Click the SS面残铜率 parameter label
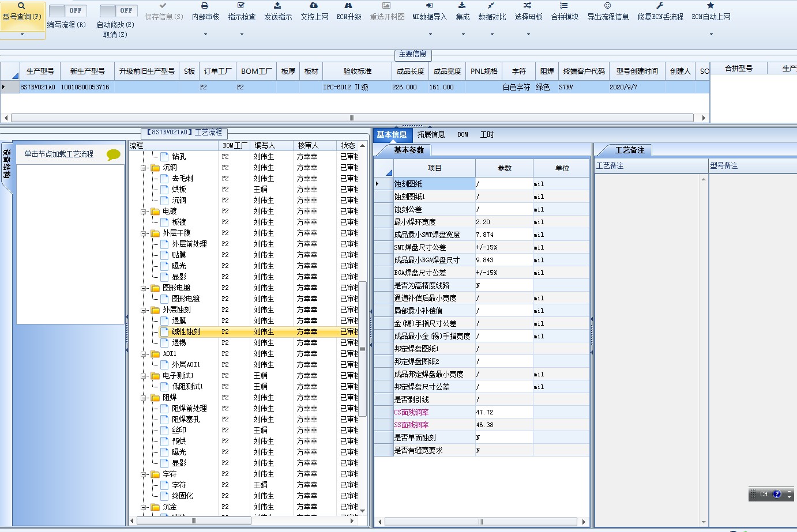 click(x=411, y=425)
